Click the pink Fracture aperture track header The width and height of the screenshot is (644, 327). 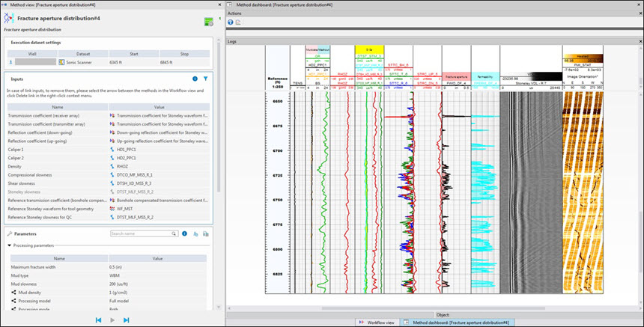pyautogui.click(x=456, y=77)
